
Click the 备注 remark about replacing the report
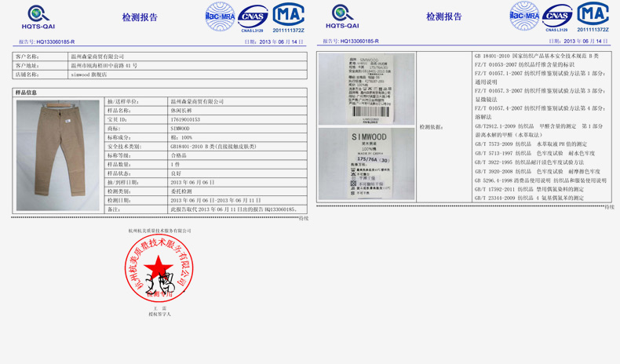coord(233,209)
